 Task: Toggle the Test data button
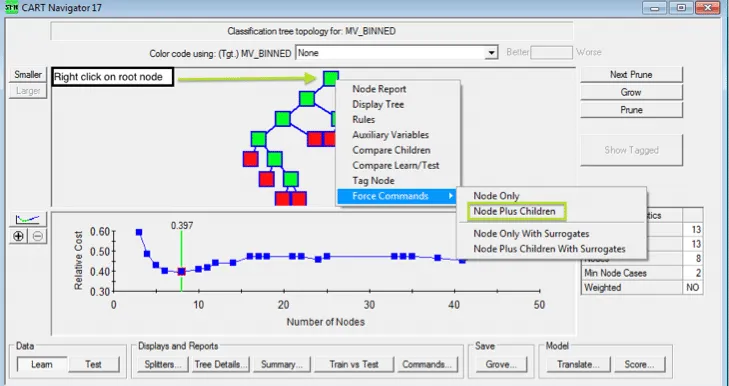[x=93, y=364]
